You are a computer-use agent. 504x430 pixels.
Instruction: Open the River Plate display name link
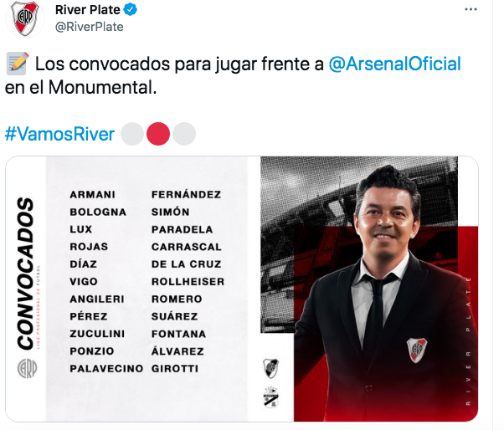[x=87, y=10]
